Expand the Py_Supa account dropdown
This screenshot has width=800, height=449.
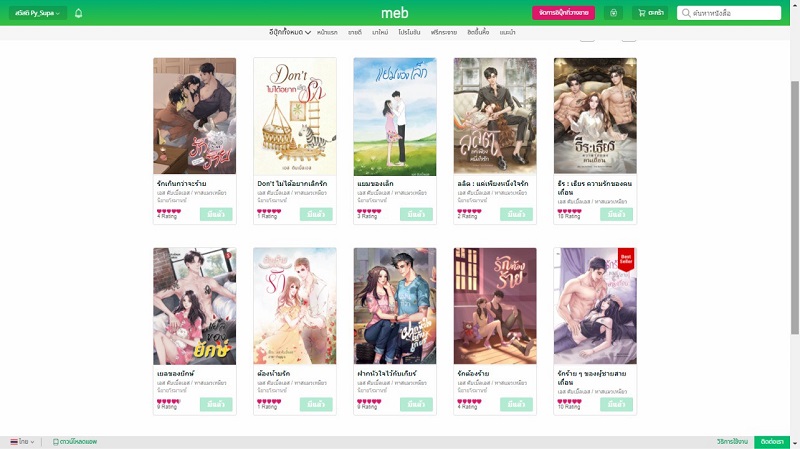(38, 13)
